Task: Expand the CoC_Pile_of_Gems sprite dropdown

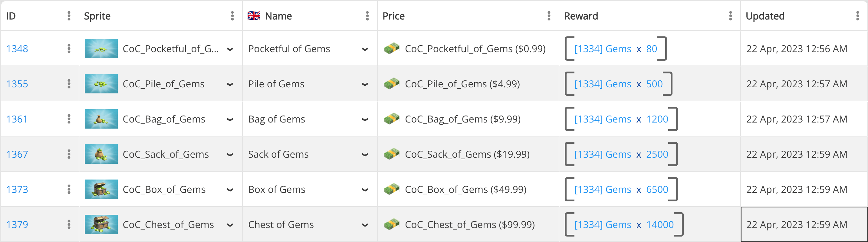Action: 230,84
